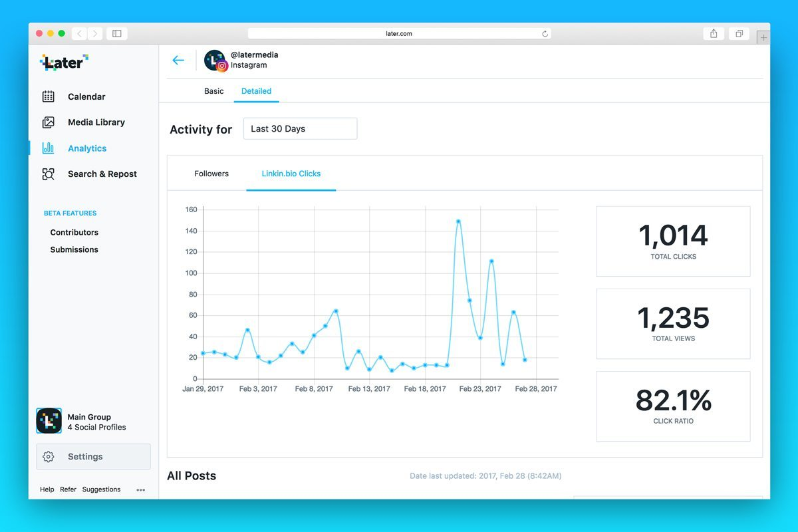Click the Refer link
The image size is (798, 532).
pos(68,489)
